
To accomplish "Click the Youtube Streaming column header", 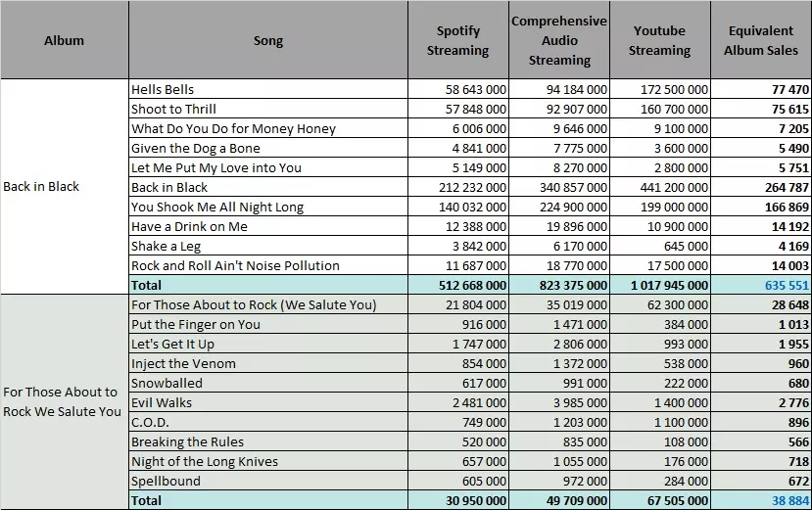I will click(x=660, y=40).
